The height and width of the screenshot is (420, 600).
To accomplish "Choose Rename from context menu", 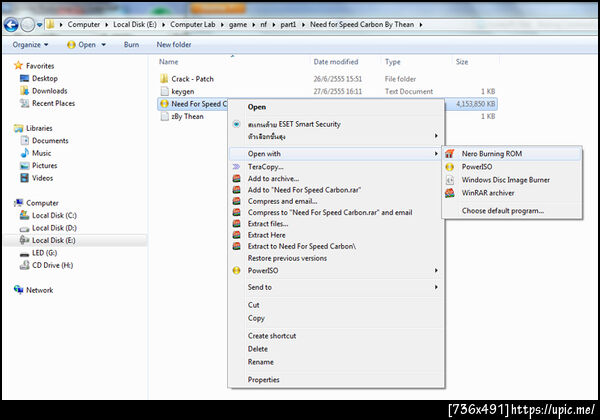I will click(261, 362).
